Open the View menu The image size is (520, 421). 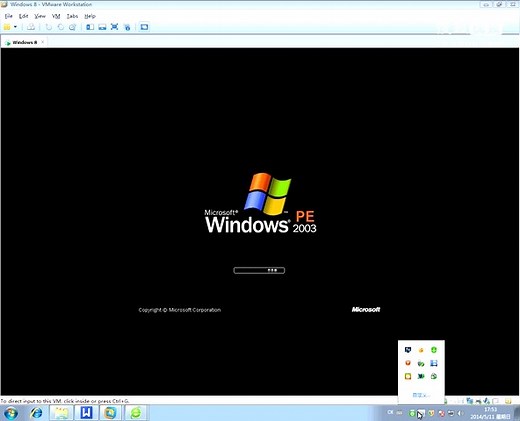coord(40,16)
